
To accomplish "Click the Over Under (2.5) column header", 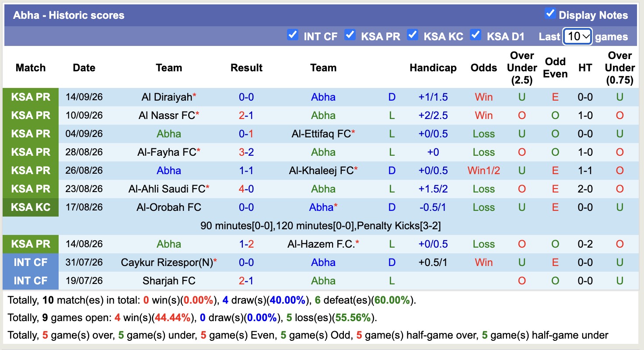I will [x=522, y=68].
